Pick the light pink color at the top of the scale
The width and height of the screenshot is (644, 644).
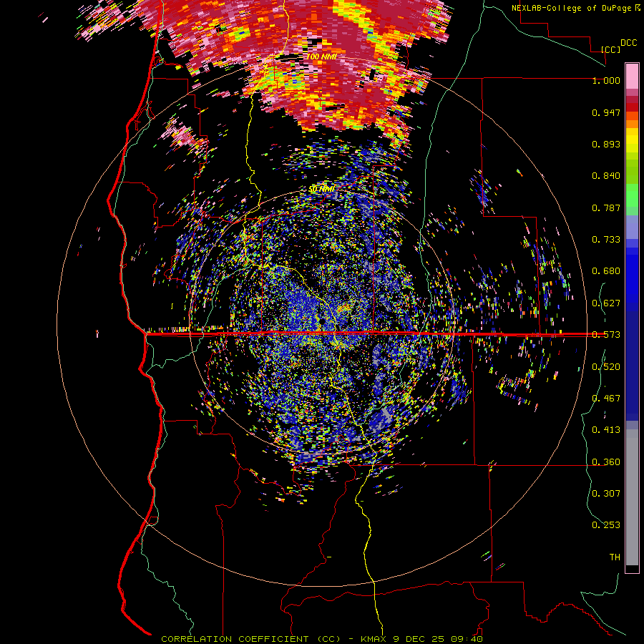point(632,76)
